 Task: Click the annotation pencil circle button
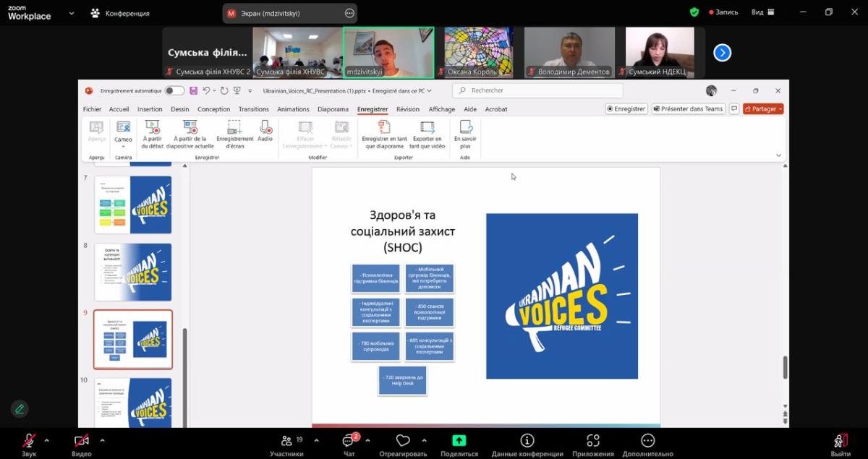click(20, 408)
